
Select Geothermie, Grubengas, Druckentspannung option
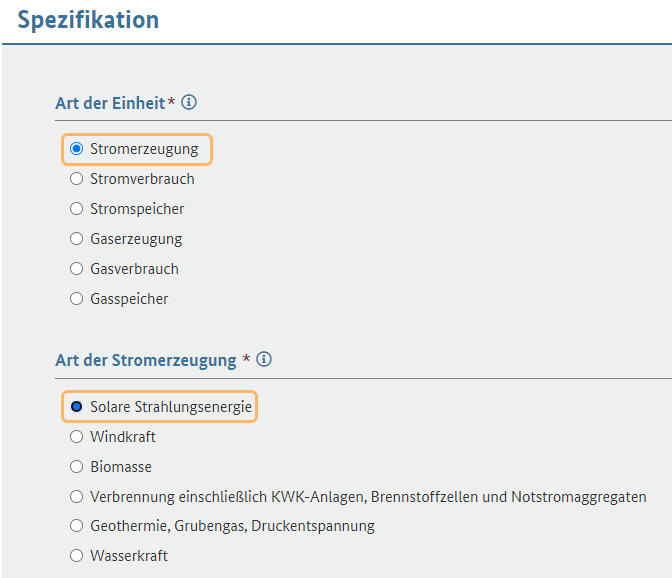(76, 525)
